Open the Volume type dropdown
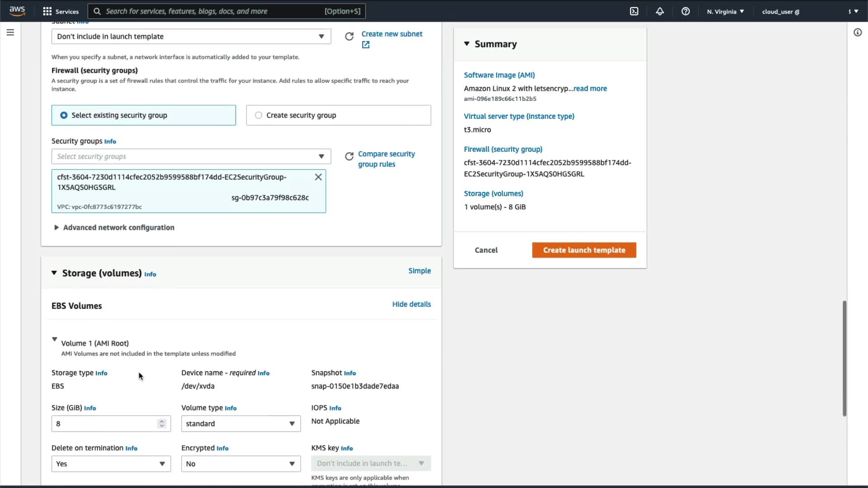Screen dimensions: 868x488 tap(241, 424)
